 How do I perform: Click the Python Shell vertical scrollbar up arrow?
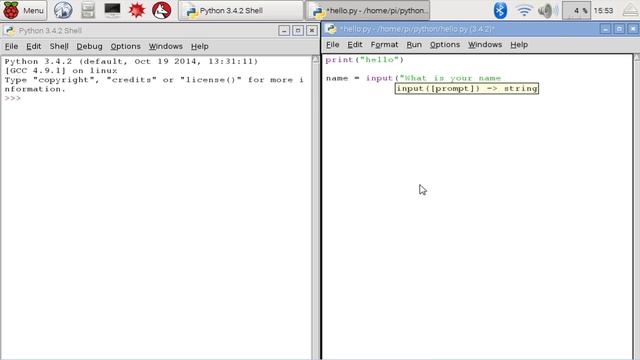click(x=316, y=59)
